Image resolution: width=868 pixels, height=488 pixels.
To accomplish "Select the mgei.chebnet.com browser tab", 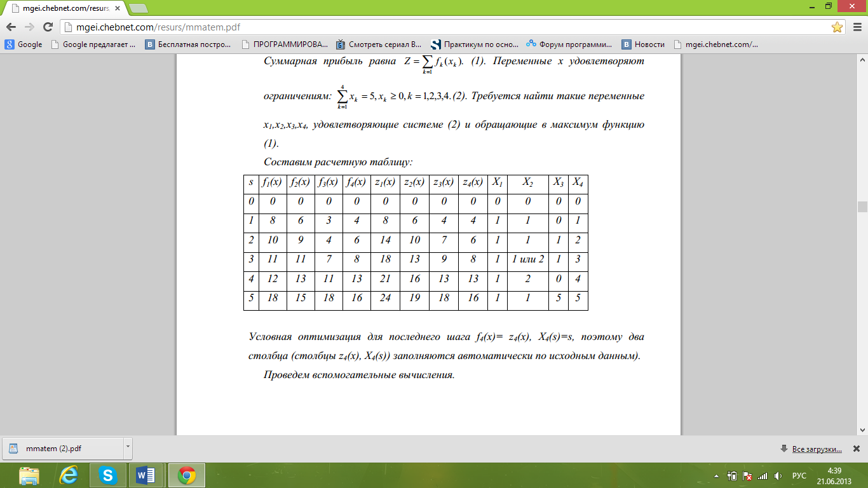I will coord(64,8).
